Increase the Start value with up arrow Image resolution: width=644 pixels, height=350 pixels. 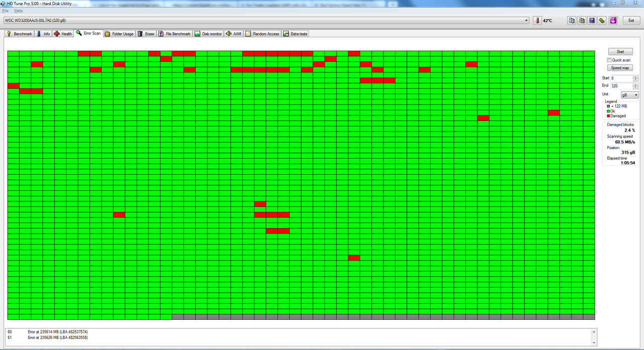(635, 77)
